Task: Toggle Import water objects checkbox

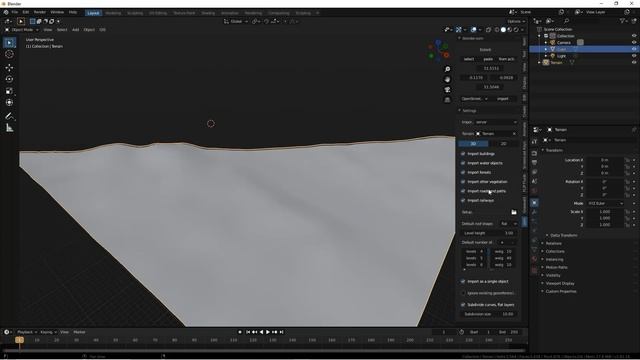Action: (463, 163)
